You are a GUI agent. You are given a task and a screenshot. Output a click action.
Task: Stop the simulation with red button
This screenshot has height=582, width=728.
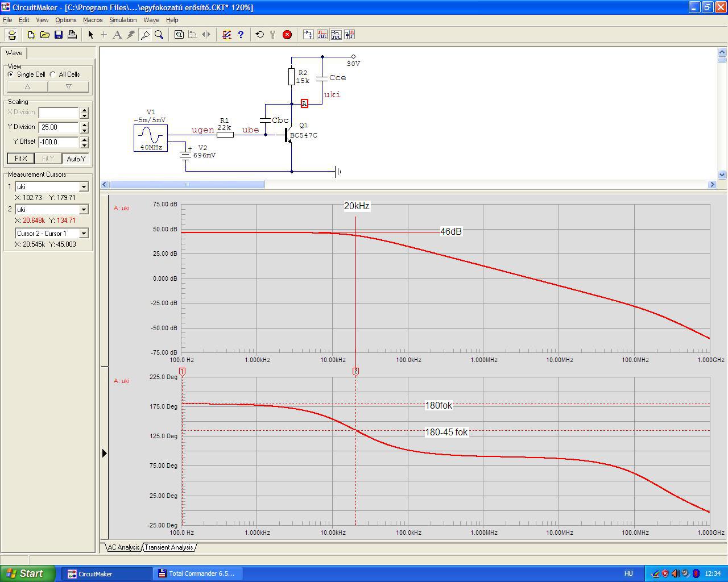click(287, 35)
